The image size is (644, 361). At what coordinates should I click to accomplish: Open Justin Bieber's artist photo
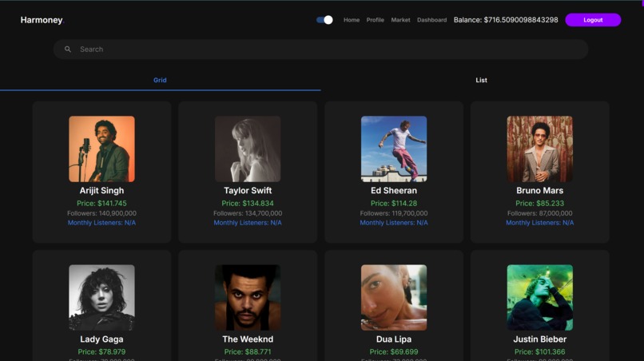(x=539, y=297)
